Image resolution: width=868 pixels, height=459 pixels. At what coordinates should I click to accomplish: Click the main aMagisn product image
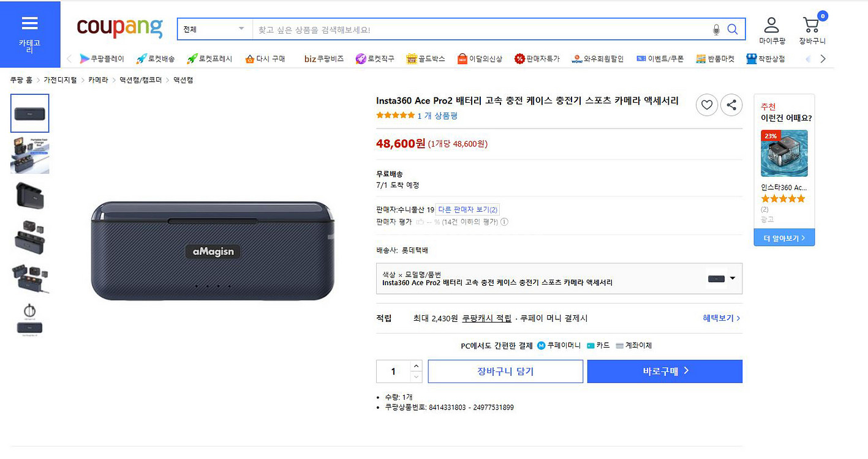point(213,251)
